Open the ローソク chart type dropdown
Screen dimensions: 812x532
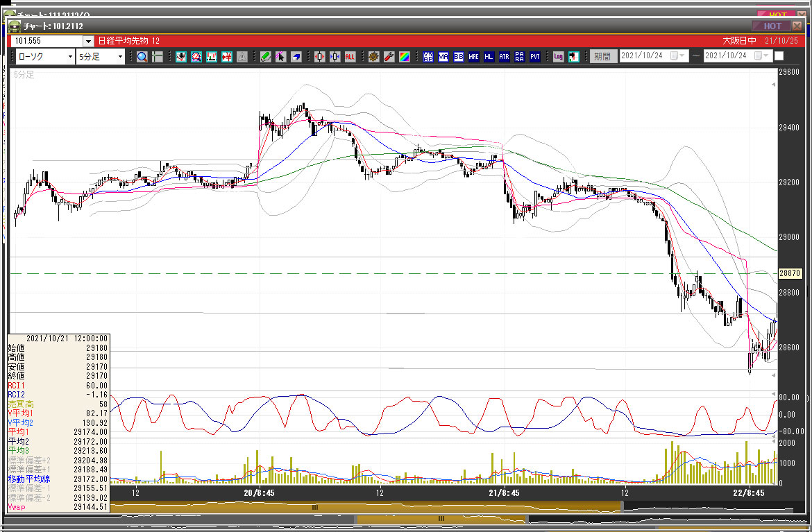click(x=45, y=57)
